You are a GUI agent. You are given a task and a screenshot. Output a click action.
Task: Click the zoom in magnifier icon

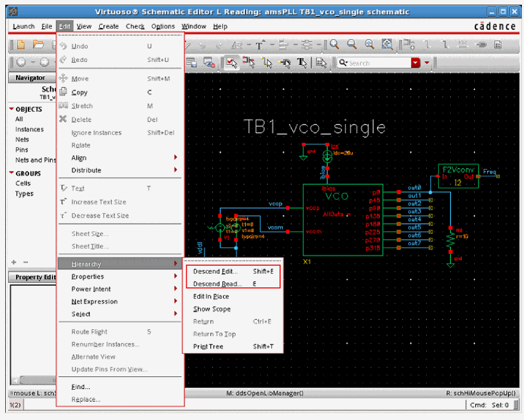pos(334,45)
